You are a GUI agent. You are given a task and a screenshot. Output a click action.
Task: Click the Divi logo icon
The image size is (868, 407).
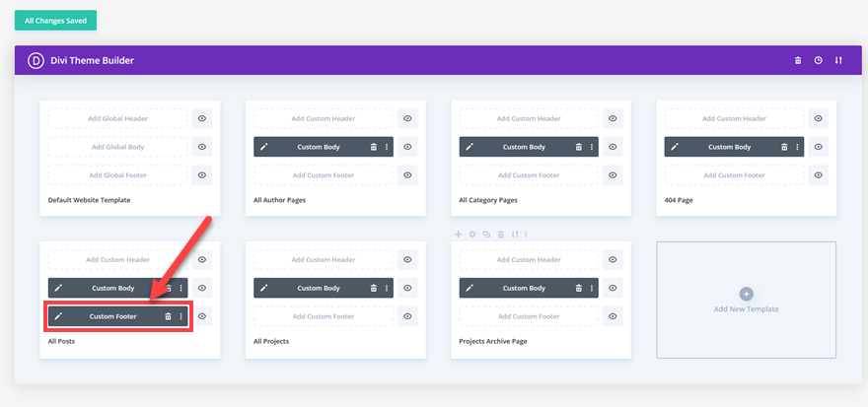click(x=36, y=60)
